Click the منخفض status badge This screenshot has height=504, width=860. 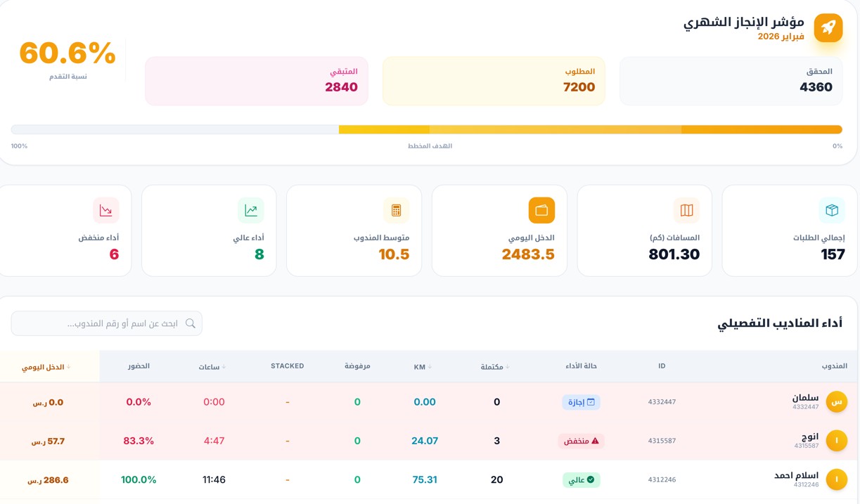click(x=581, y=441)
